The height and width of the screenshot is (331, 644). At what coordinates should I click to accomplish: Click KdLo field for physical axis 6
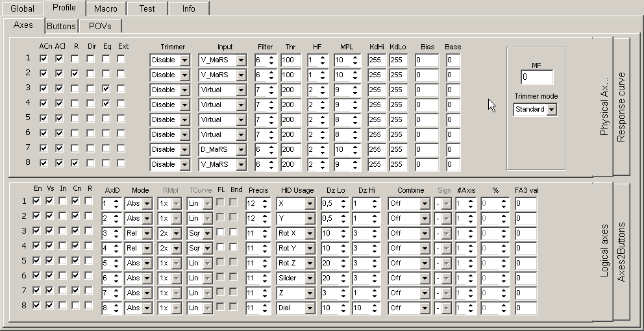[x=398, y=135]
